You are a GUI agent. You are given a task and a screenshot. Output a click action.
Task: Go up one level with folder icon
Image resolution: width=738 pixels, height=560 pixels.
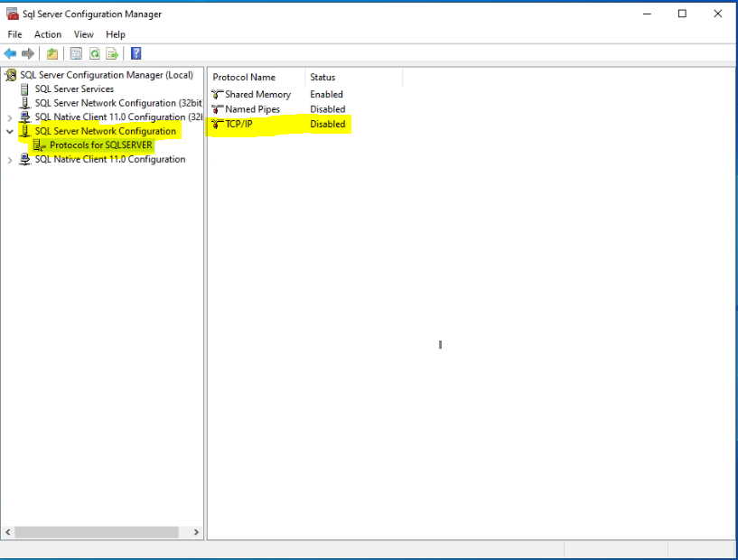pos(52,53)
